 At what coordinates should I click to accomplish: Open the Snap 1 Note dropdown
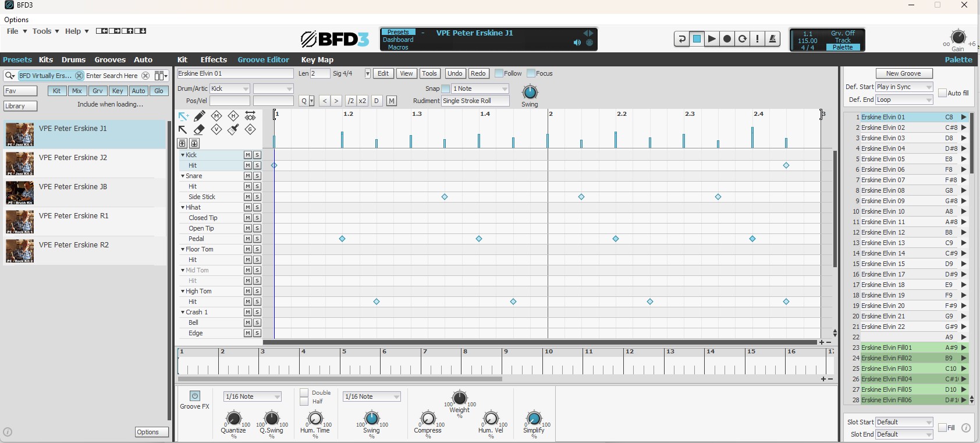(480, 88)
